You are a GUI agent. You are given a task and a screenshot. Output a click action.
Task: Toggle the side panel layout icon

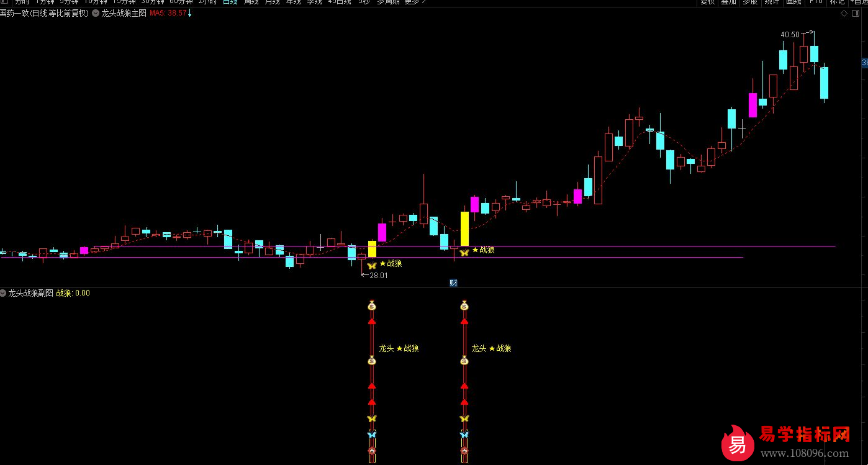point(856,13)
